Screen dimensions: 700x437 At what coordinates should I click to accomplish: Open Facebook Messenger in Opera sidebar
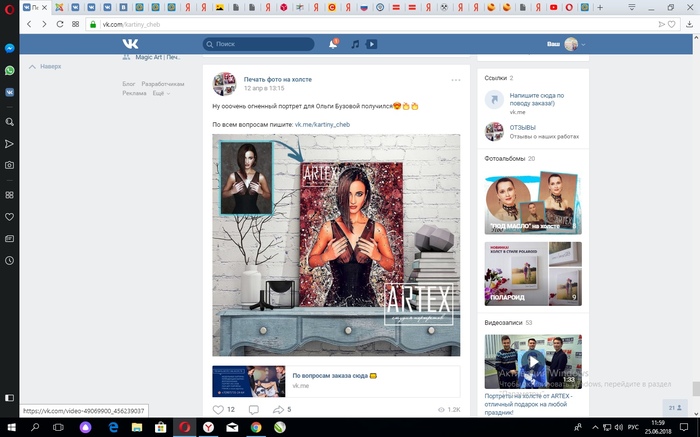9,47
